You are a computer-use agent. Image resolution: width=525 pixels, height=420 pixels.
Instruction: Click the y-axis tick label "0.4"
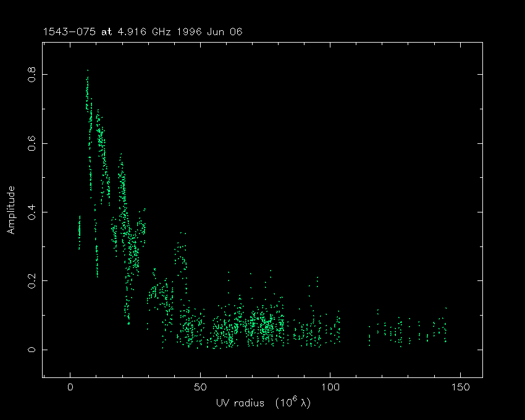30,212
